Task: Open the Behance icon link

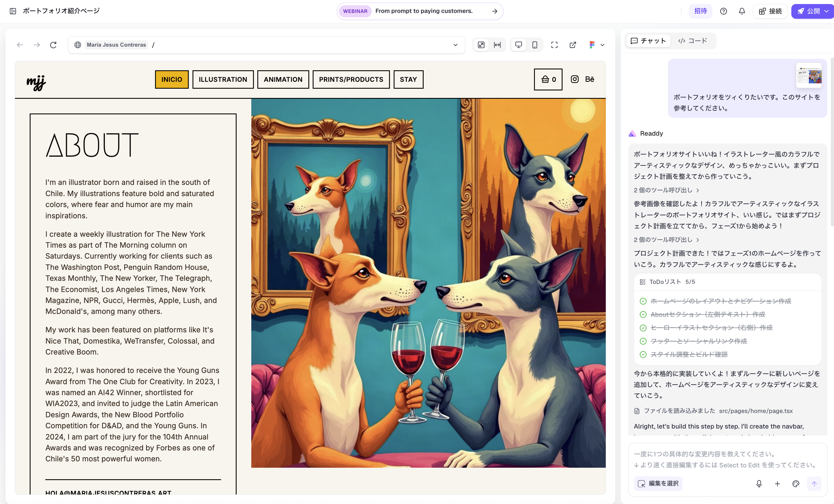Action: [x=590, y=79]
